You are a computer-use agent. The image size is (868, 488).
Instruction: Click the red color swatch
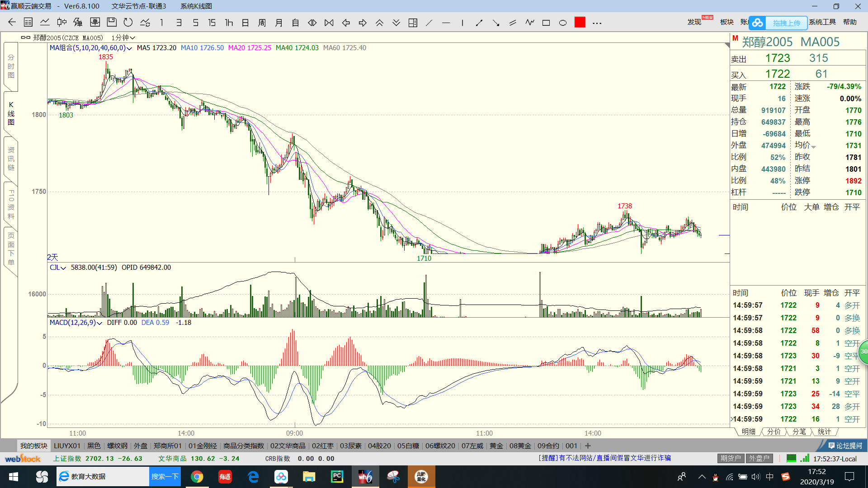click(580, 23)
